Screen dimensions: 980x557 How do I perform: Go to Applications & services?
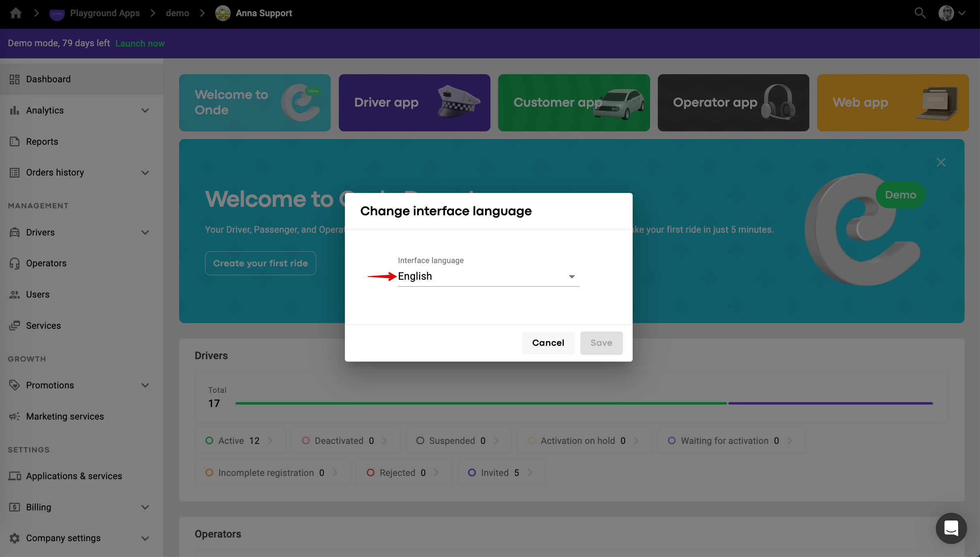coord(74,476)
